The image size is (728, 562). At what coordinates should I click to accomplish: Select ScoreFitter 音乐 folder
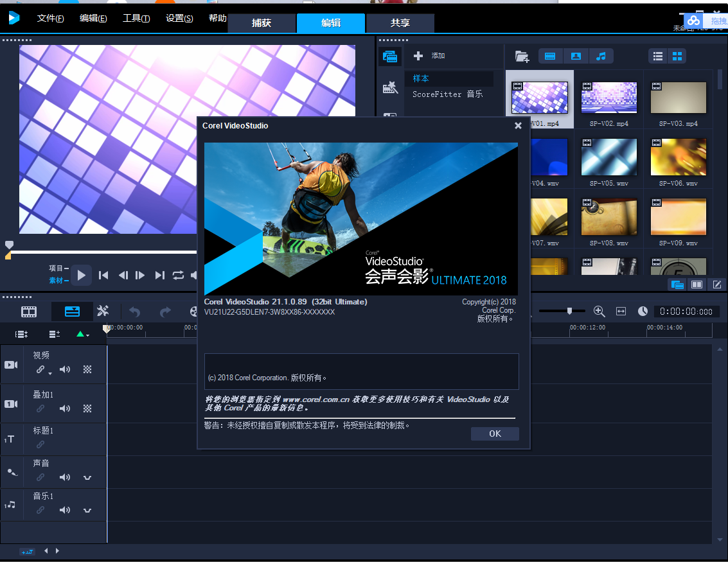pos(448,94)
